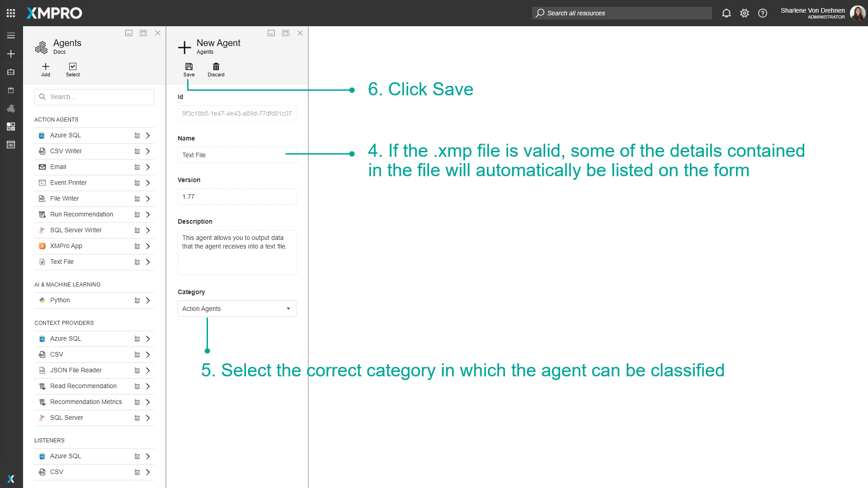
Task: Click the agent Name input field
Action: pyautogui.click(x=237, y=155)
